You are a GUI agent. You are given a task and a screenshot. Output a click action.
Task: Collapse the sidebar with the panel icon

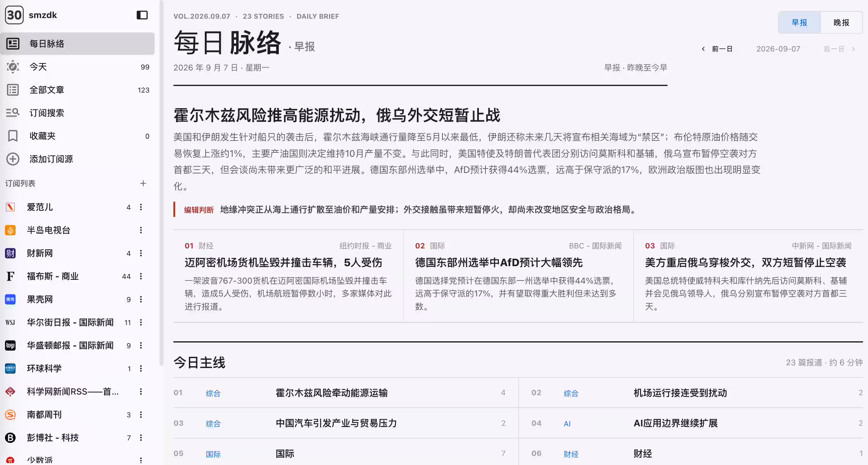(142, 15)
